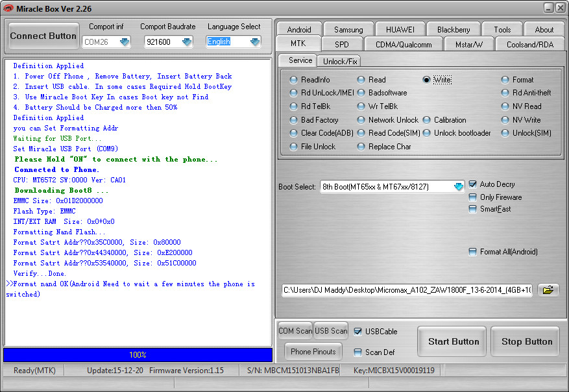Switch to the Mstar/W tab

469,44
